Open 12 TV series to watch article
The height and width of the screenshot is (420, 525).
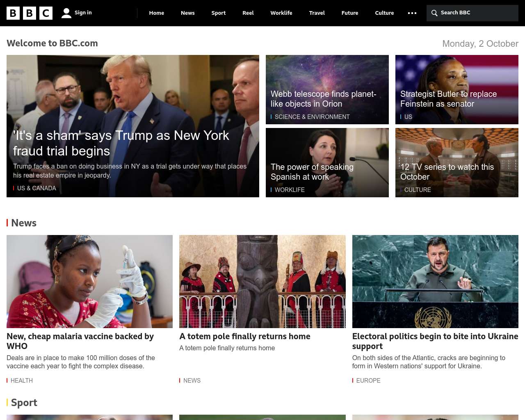447,172
